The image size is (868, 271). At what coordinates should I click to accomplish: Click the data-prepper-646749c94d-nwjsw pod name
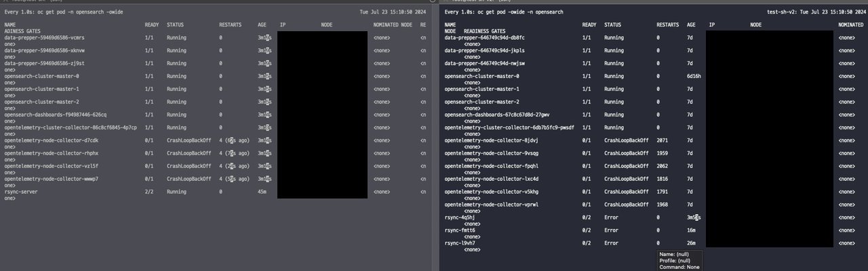pyautogui.click(x=485, y=64)
